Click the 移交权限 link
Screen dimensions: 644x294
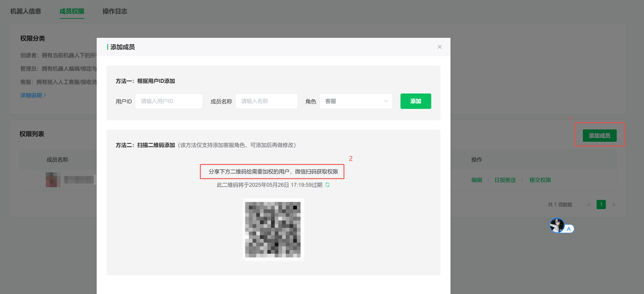coord(540,180)
